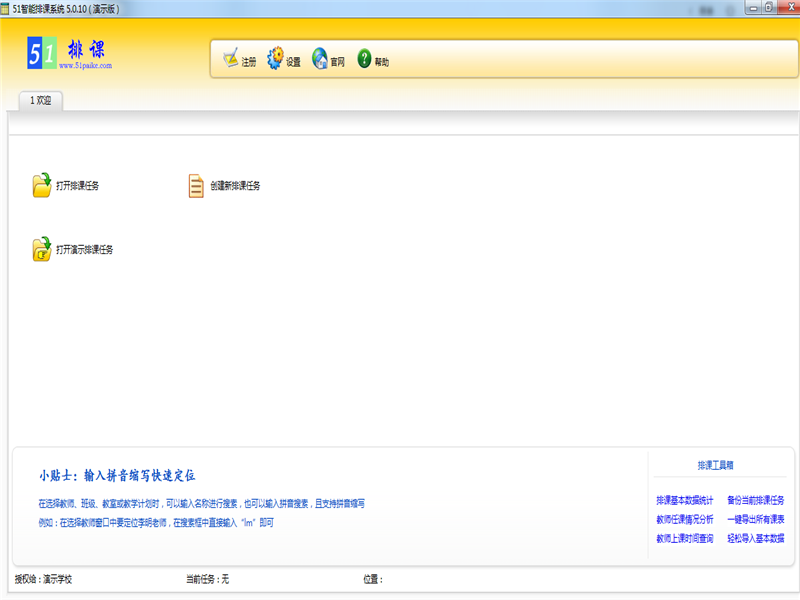The width and height of the screenshot is (800, 600).
Task: Select 创建新排课任务 link text
Action: [x=235, y=186]
